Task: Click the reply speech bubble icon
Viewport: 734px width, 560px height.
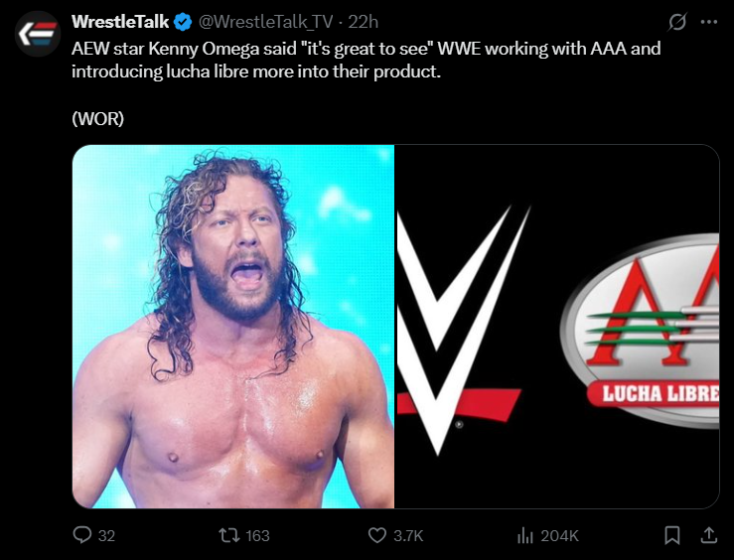Action: (82, 535)
